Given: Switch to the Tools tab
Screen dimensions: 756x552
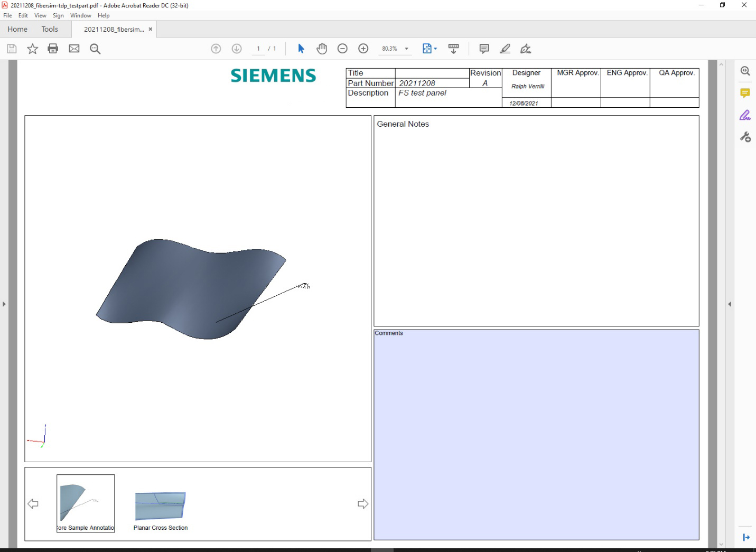Looking at the screenshot, I should [x=50, y=29].
